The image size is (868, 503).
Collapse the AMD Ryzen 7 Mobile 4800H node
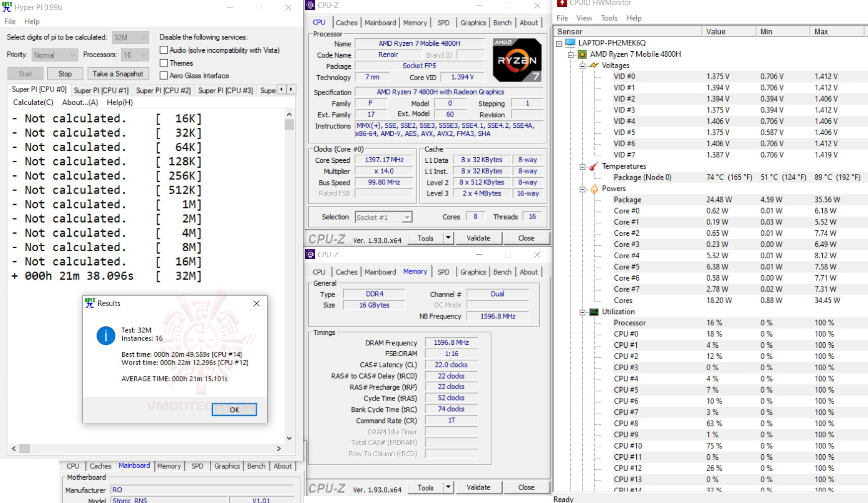pos(571,55)
